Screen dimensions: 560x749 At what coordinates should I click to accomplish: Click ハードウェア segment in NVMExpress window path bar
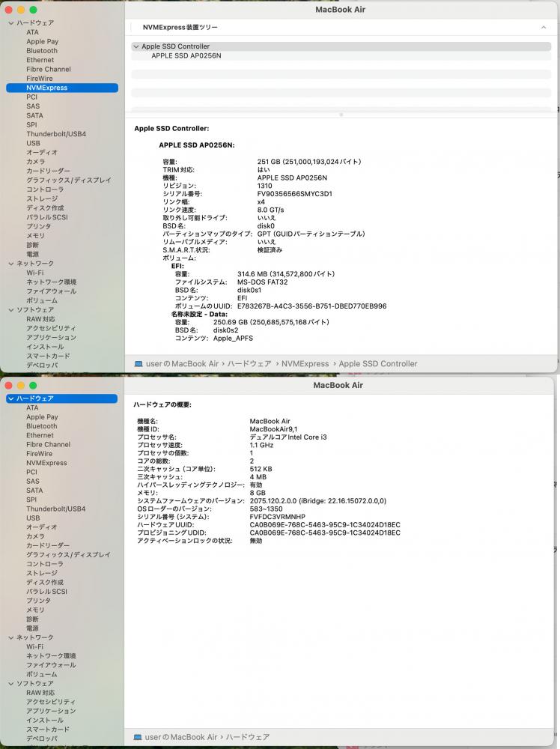tap(249, 364)
